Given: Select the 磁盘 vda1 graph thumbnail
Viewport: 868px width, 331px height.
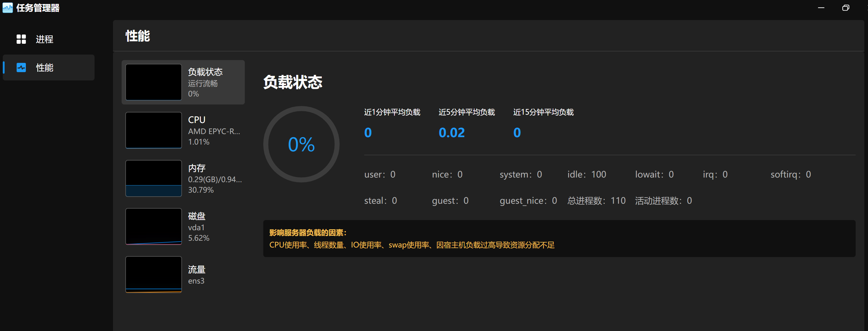Looking at the screenshot, I should tap(154, 227).
